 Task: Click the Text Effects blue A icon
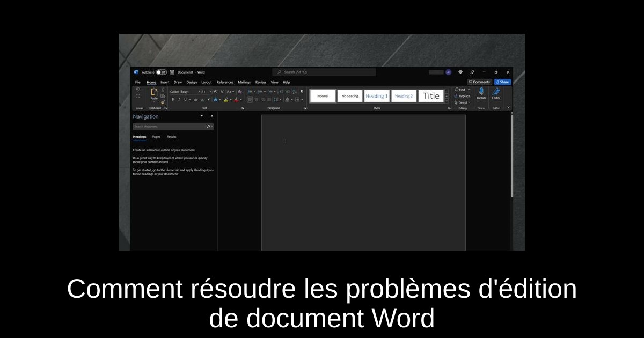215,100
